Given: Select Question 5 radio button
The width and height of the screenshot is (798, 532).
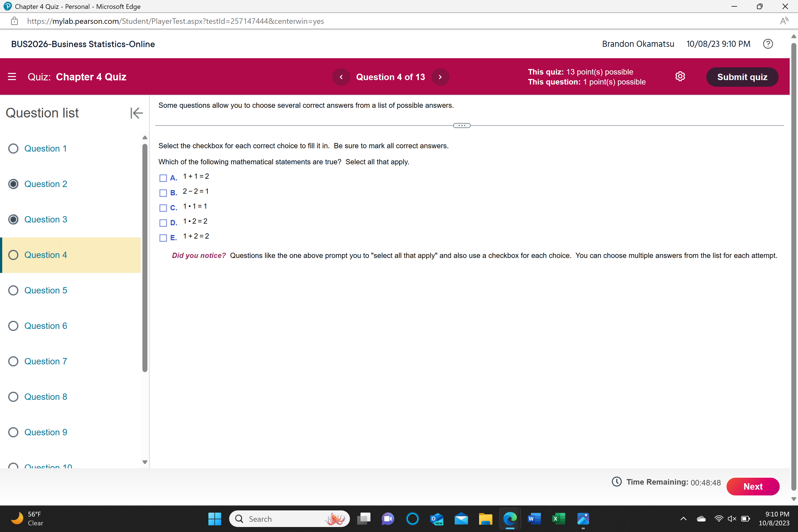Looking at the screenshot, I should click(13, 290).
